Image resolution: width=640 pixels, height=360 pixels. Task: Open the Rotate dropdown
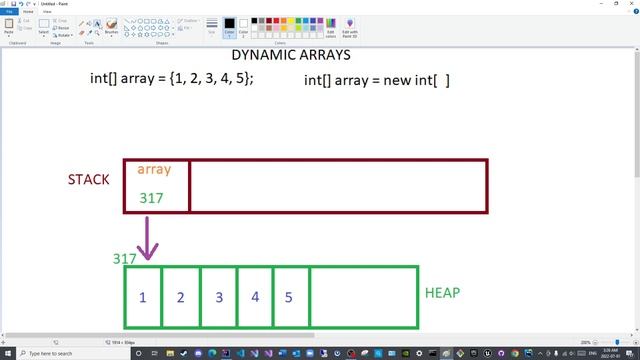(x=62, y=36)
